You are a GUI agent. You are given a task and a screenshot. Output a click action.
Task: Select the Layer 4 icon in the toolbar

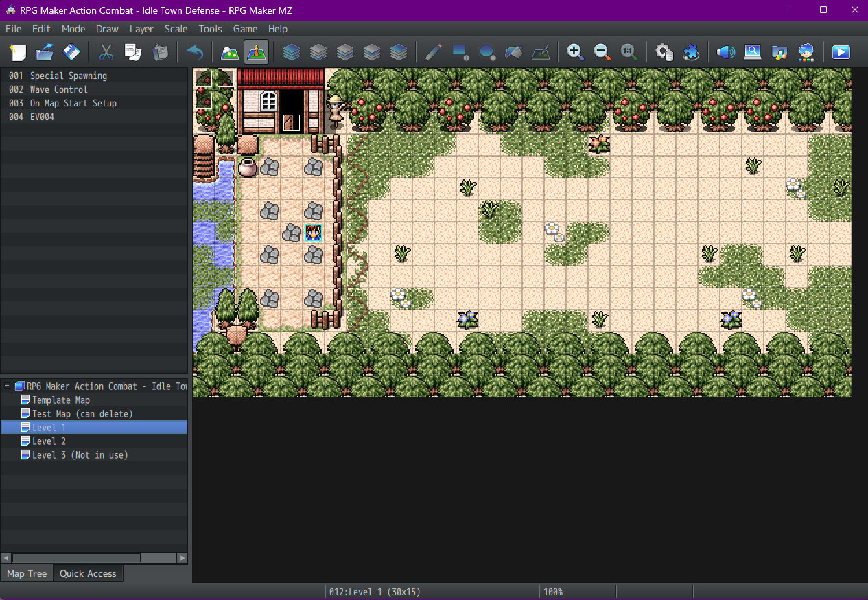point(399,52)
